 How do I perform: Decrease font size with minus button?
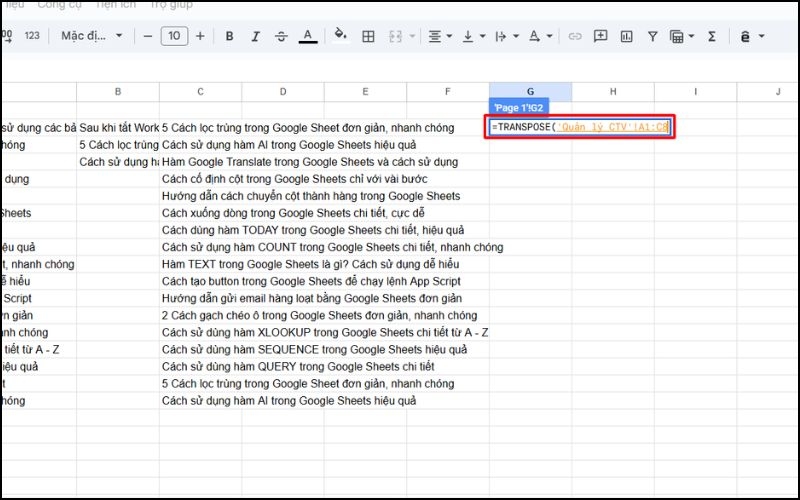pos(148,36)
